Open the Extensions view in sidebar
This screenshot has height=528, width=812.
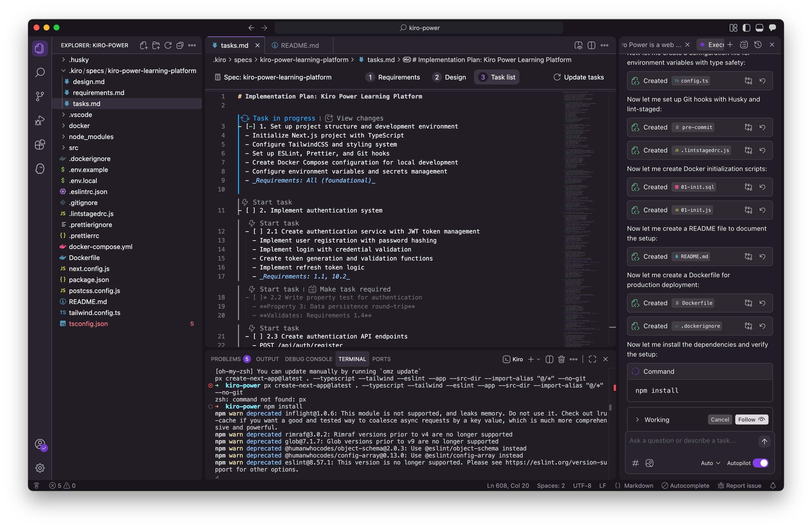(x=40, y=144)
